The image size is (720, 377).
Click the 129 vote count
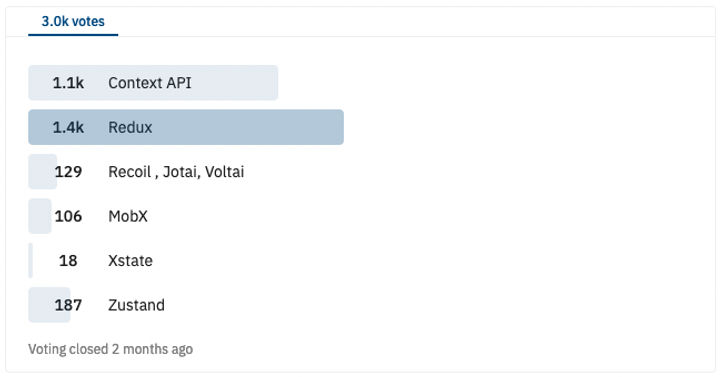(x=68, y=172)
